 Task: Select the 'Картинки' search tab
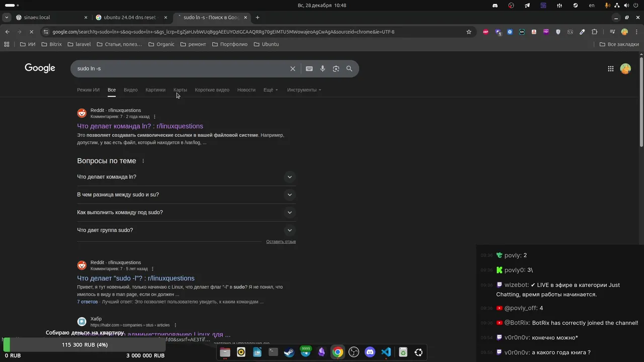pyautogui.click(x=155, y=90)
